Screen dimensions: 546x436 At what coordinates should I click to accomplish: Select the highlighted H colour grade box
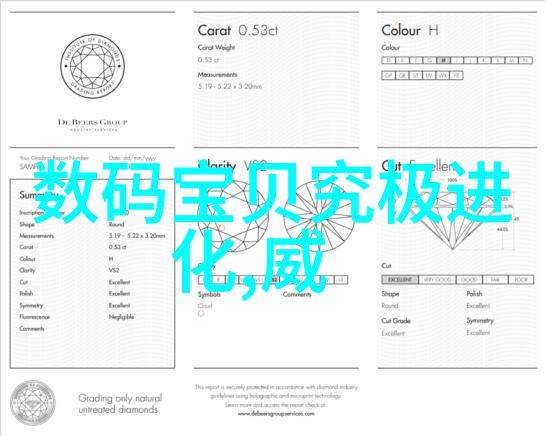(x=443, y=60)
